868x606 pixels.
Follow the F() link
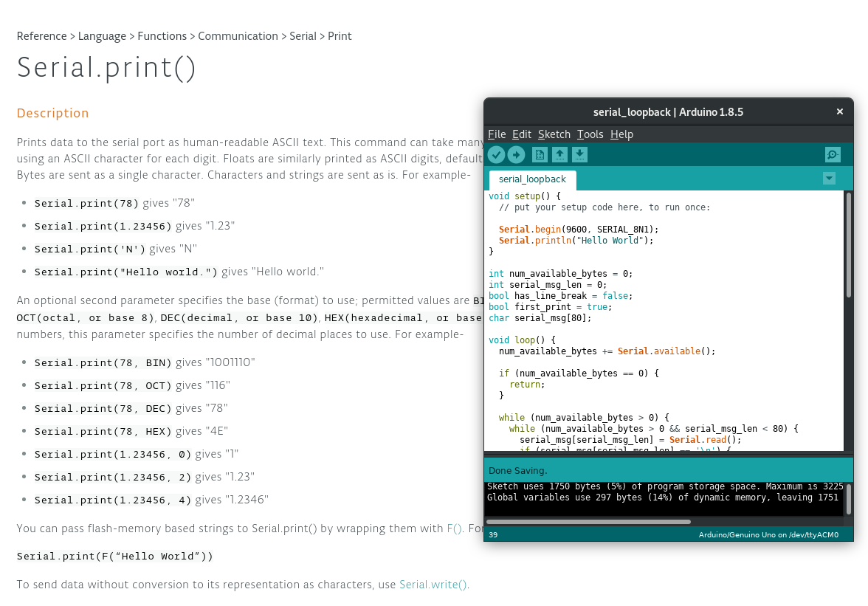[x=454, y=528]
